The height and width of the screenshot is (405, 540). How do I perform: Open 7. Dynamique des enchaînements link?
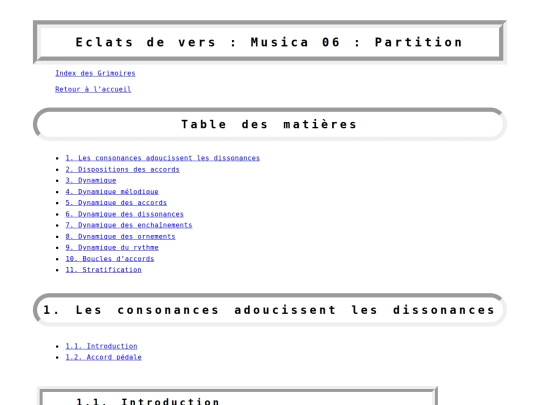tap(129, 225)
